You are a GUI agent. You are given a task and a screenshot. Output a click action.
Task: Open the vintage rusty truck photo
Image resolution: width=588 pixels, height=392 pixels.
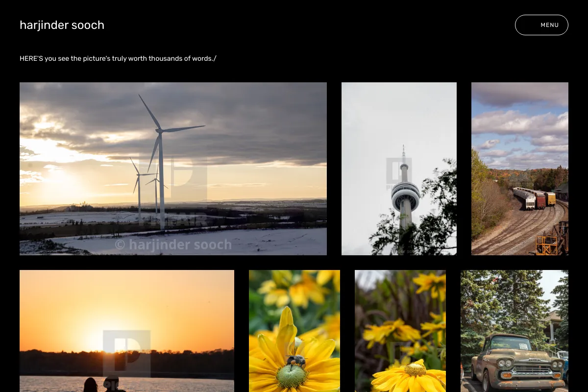point(514,331)
